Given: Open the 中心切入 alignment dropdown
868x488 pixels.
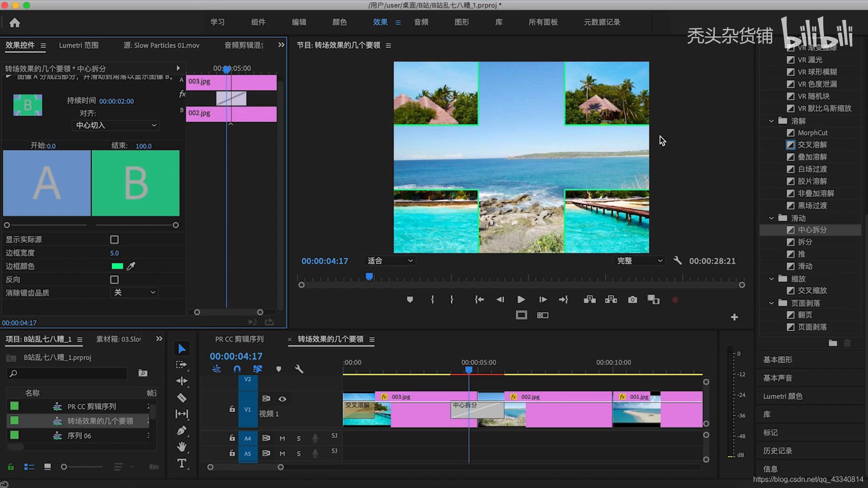Looking at the screenshot, I should [x=116, y=125].
